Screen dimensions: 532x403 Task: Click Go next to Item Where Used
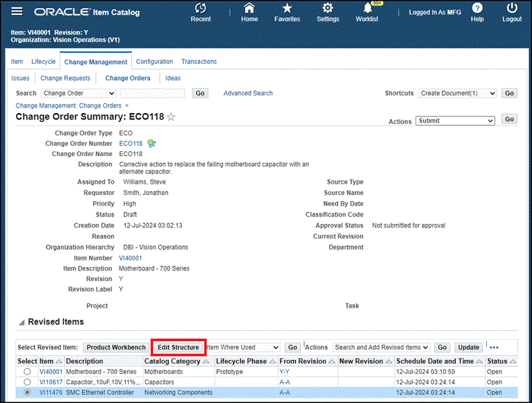point(292,347)
